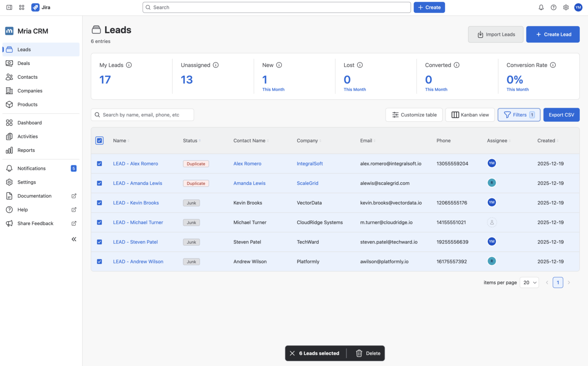Uncheck the Andrew Wilson lead checkbox

tap(99, 262)
